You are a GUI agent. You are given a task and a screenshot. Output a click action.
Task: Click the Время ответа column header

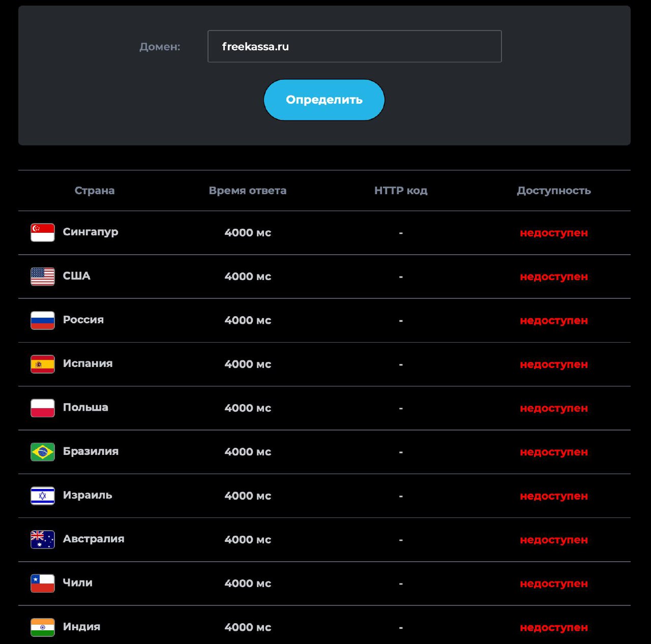pyautogui.click(x=248, y=191)
